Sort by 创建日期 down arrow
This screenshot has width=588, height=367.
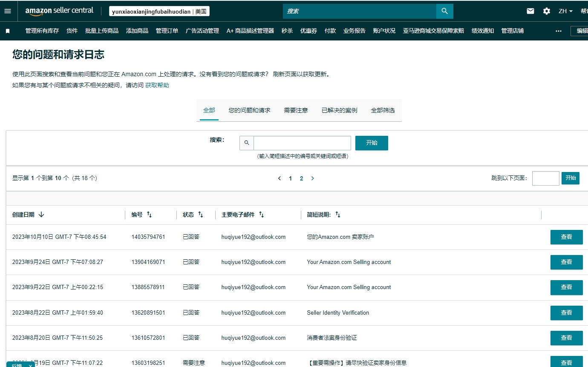pyautogui.click(x=41, y=215)
